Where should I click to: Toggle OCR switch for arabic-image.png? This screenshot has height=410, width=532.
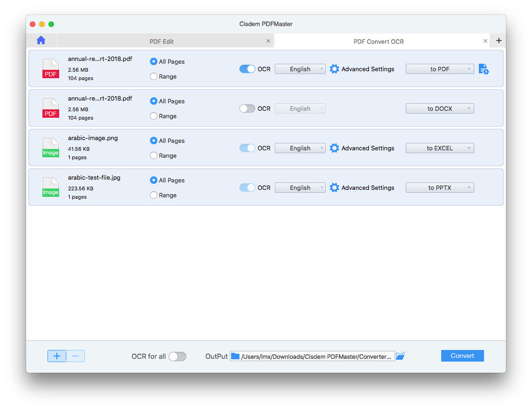tap(247, 148)
